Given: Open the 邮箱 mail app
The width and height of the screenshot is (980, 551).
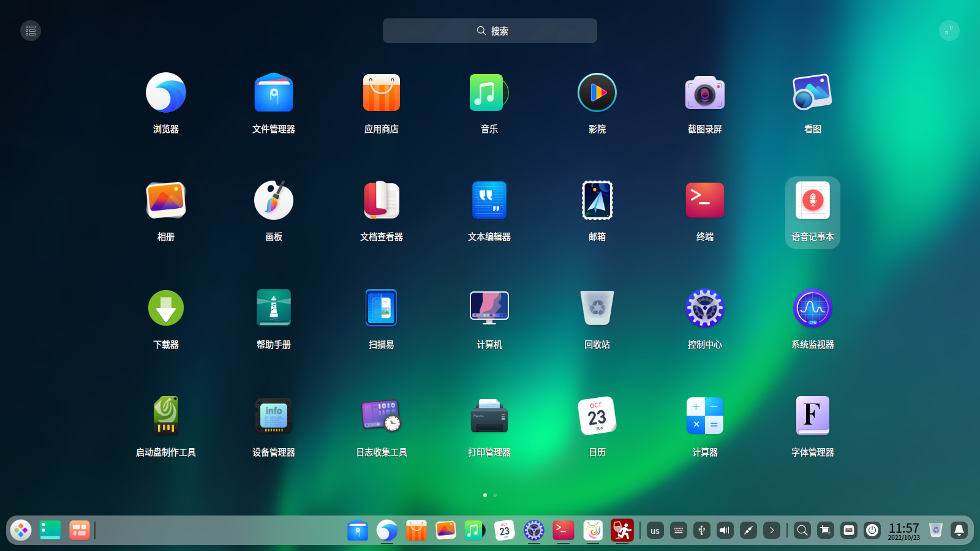Looking at the screenshot, I should tap(597, 200).
